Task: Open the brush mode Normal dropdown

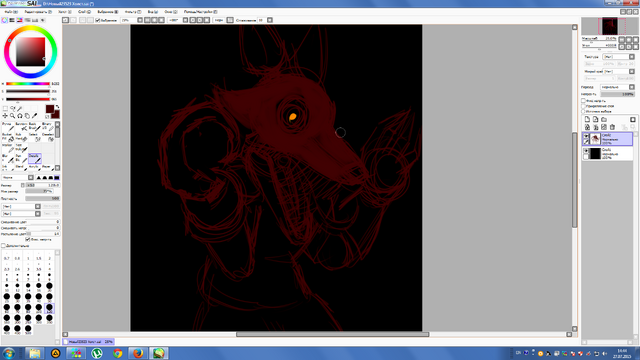Action: (18, 178)
